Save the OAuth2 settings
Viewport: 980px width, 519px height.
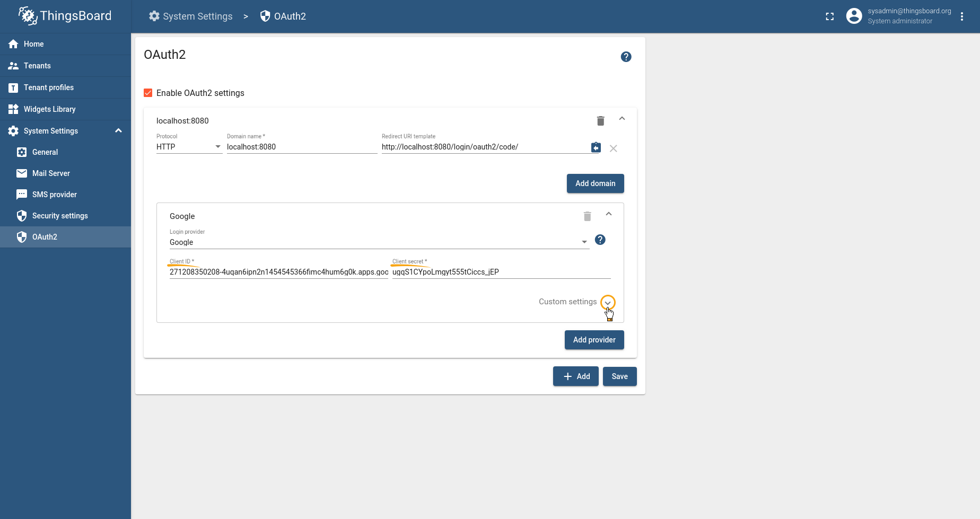coord(620,376)
